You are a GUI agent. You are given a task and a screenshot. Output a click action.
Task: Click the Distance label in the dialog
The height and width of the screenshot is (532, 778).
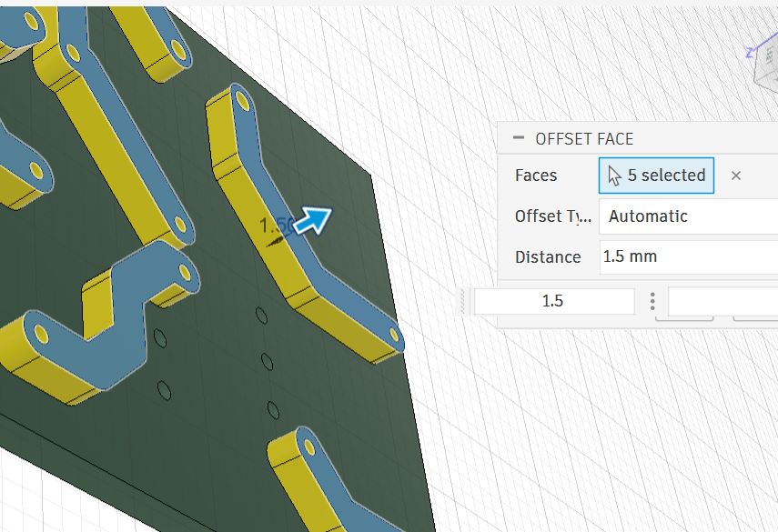[548, 257]
